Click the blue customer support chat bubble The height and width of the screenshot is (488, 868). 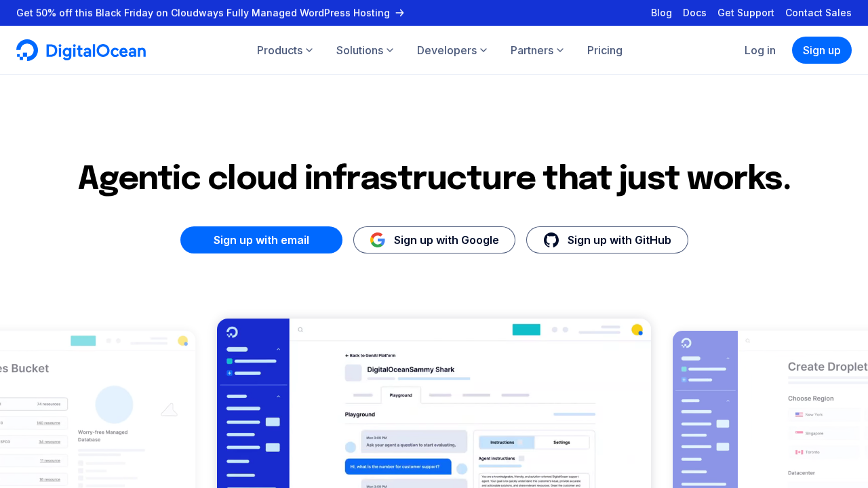coord(398,466)
